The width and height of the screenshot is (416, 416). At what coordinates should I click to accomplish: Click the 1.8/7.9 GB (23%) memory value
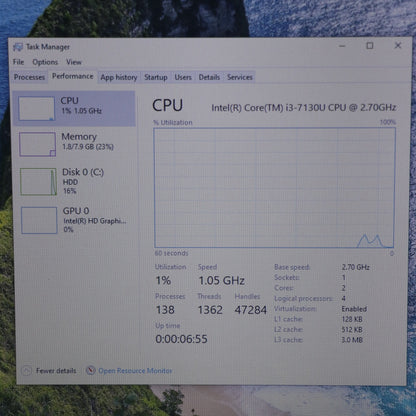coord(88,147)
